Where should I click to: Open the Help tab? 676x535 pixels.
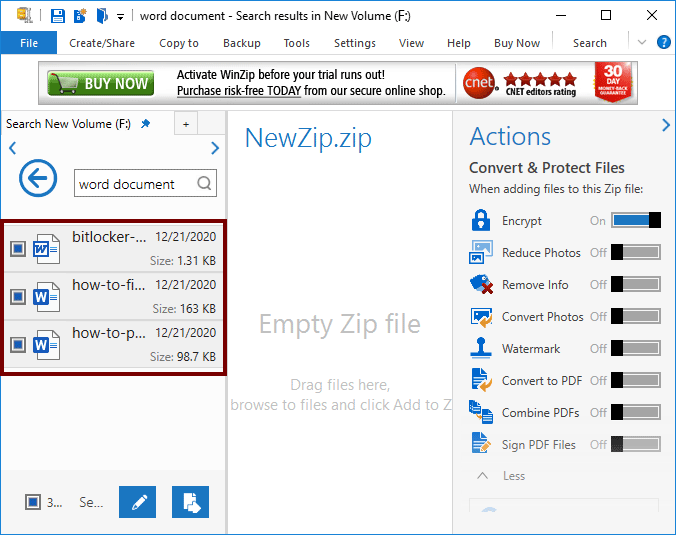(459, 43)
